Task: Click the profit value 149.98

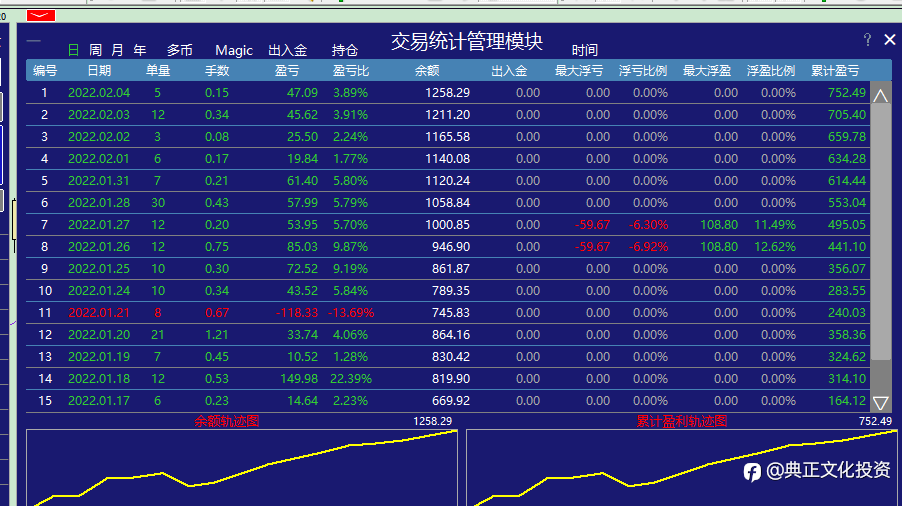Action: [299, 378]
